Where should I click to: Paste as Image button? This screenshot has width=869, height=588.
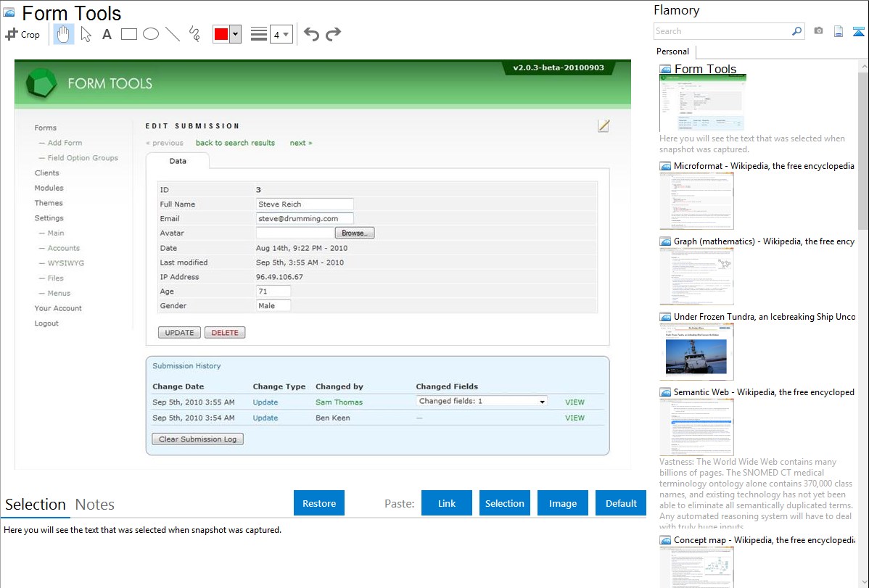click(x=563, y=503)
